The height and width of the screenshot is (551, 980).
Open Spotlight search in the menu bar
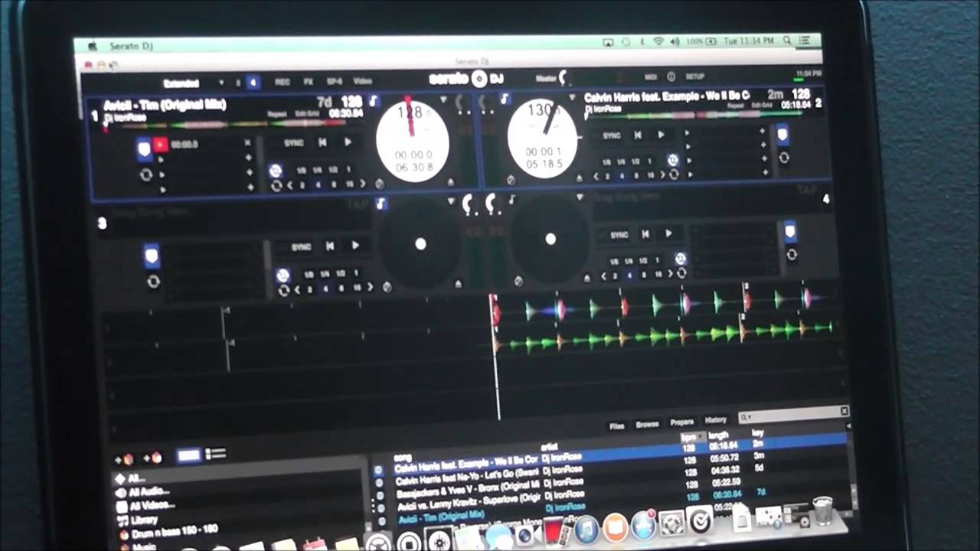click(x=788, y=40)
